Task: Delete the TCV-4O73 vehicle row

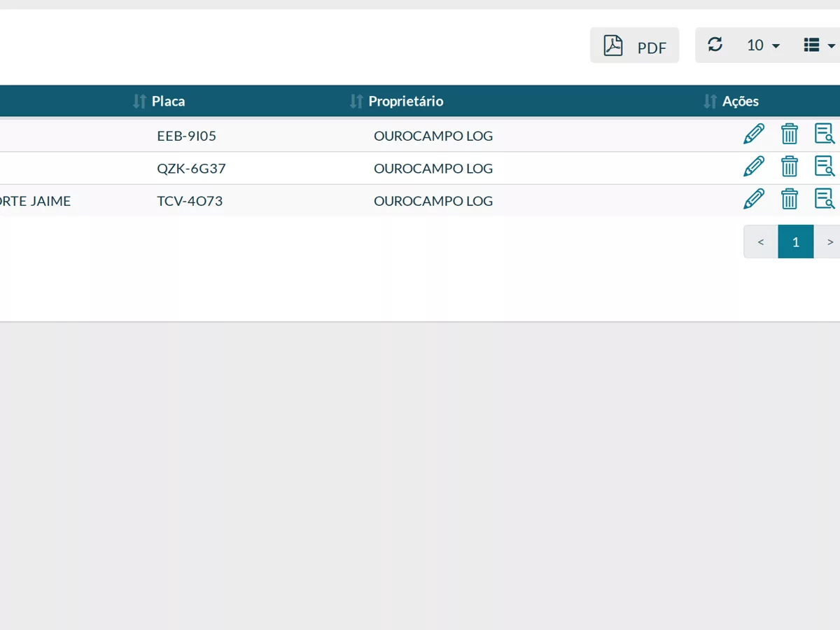Action: pyautogui.click(x=790, y=199)
